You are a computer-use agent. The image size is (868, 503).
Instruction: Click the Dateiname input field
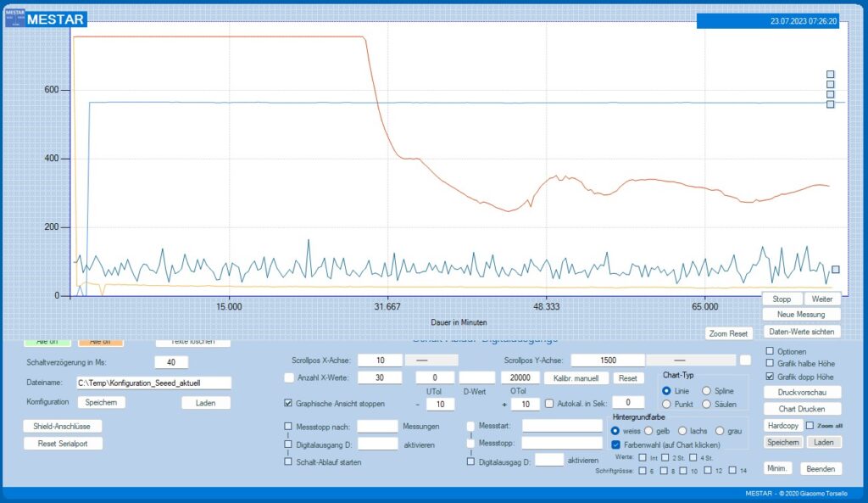[153, 383]
